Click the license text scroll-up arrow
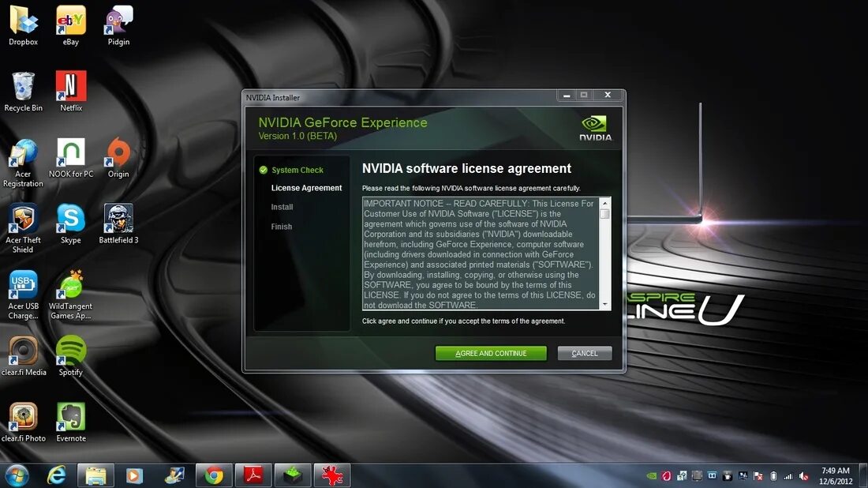 coord(604,203)
